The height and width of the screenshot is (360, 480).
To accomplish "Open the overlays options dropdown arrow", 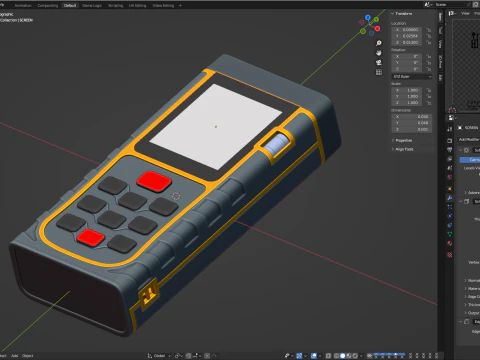I will tap(319, 356).
